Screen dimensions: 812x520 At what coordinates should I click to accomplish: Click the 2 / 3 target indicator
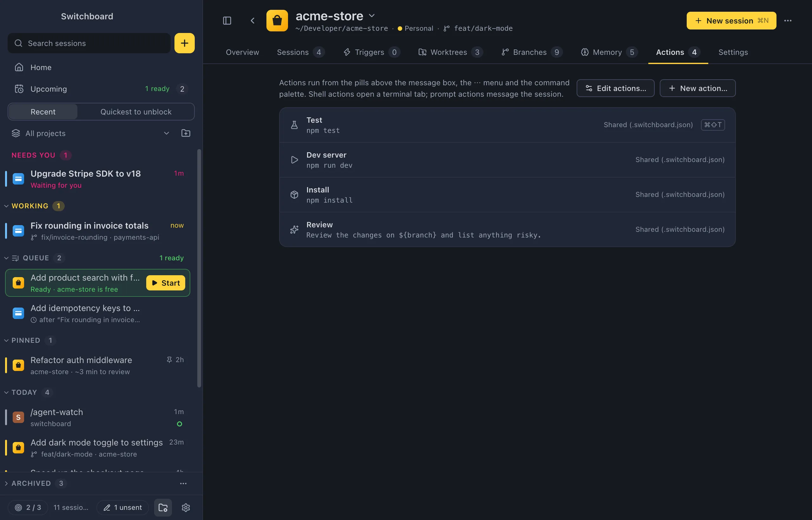coord(28,508)
